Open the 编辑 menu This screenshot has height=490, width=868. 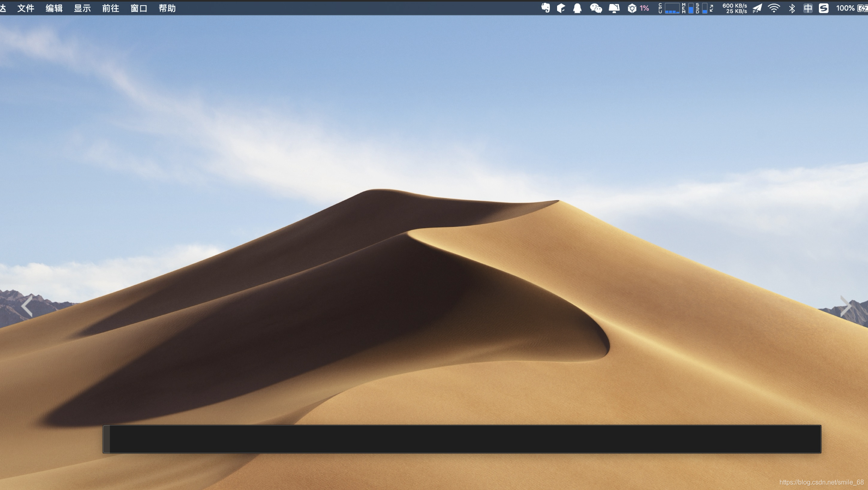(54, 8)
